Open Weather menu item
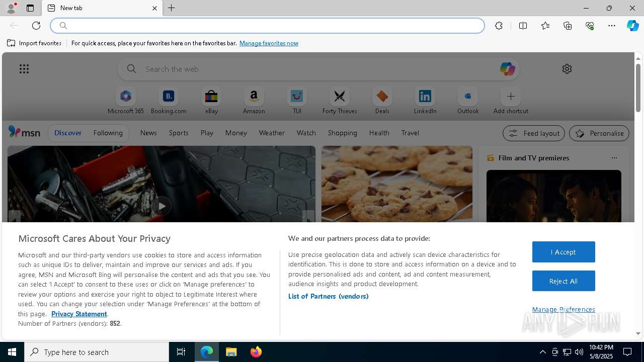The image size is (644, 362). [272, 133]
